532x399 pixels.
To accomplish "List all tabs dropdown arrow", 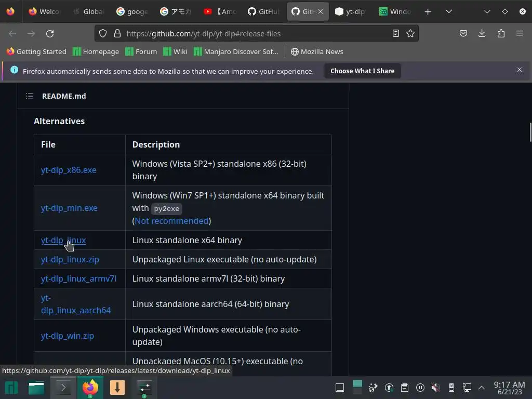I will pos(448,11).
